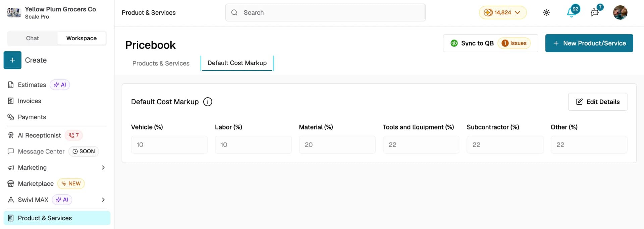Click the Labor (%) field
The width and height of the screenshot is (644, 229).
253,145
